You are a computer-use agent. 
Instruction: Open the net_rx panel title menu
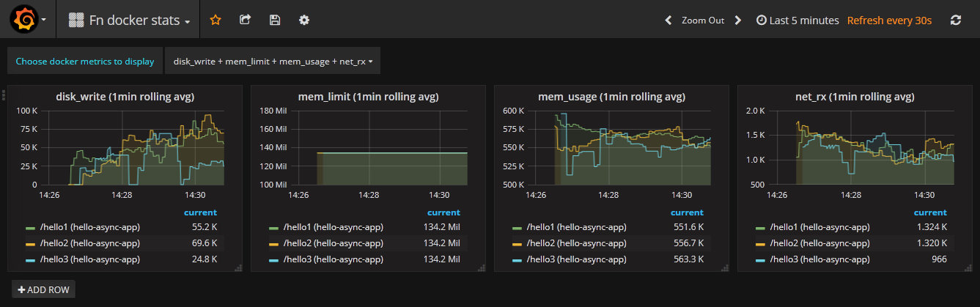(855, 96)
